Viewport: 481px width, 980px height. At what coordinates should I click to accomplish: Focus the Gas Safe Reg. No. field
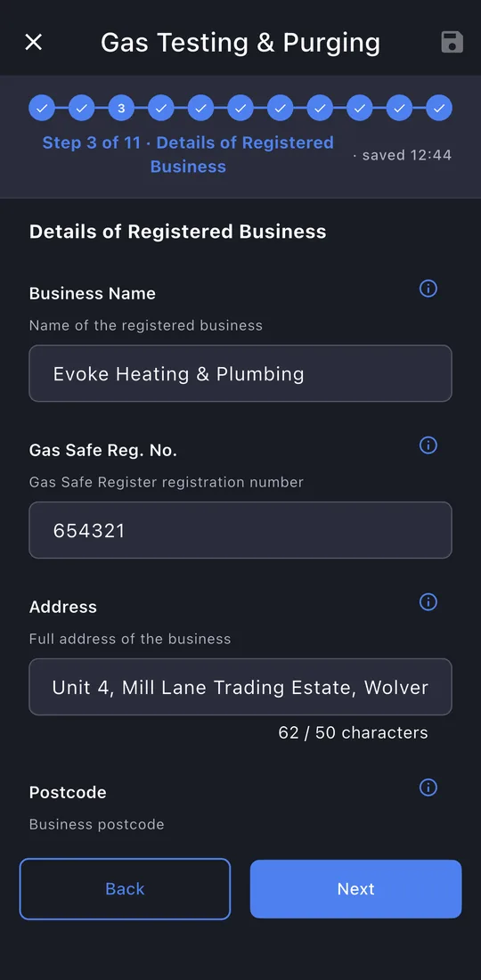240,530
